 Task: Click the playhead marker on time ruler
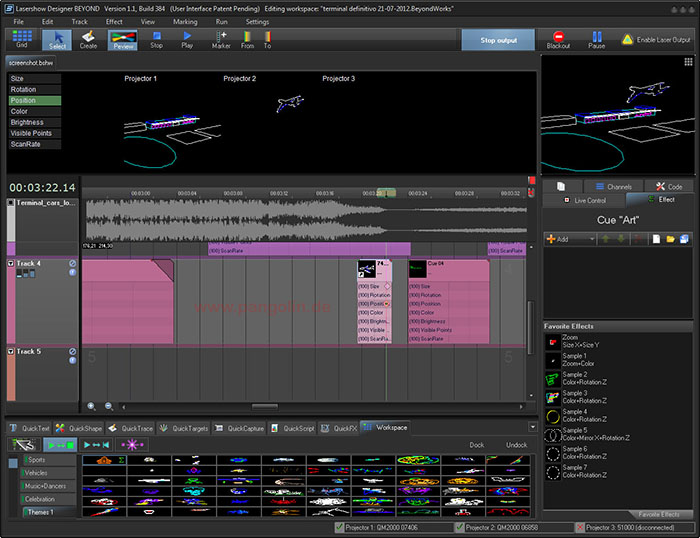click(386, 193)
